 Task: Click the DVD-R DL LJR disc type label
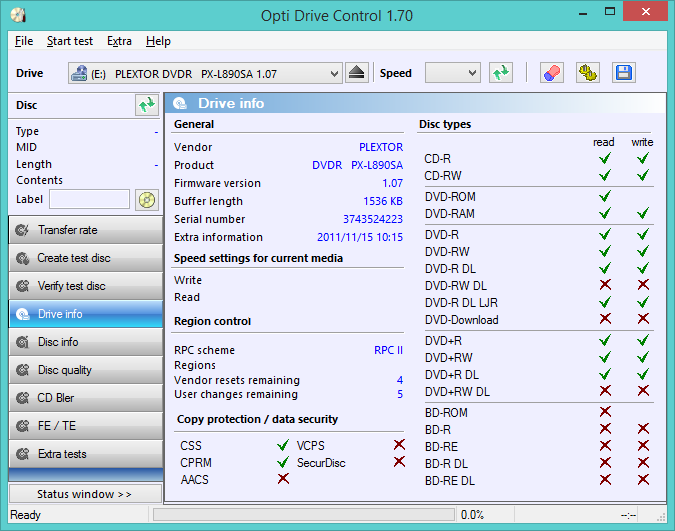point(461,303)
